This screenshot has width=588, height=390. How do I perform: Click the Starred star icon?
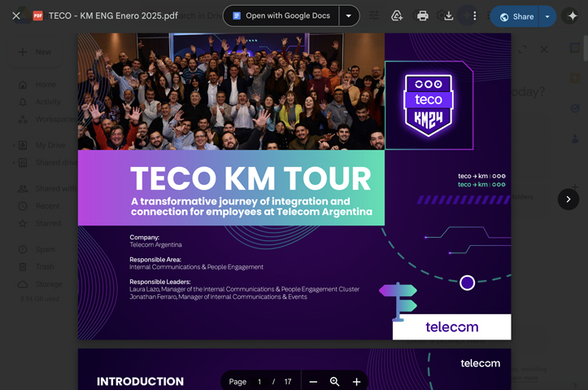[23, 223]
